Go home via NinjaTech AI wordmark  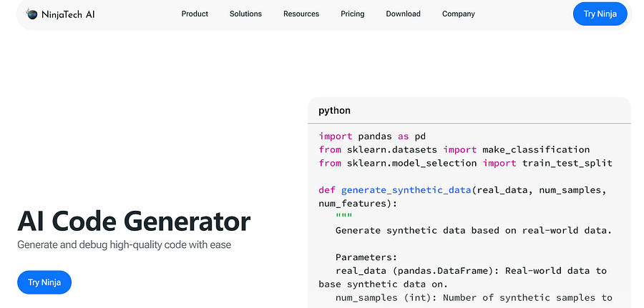[68, 14]
